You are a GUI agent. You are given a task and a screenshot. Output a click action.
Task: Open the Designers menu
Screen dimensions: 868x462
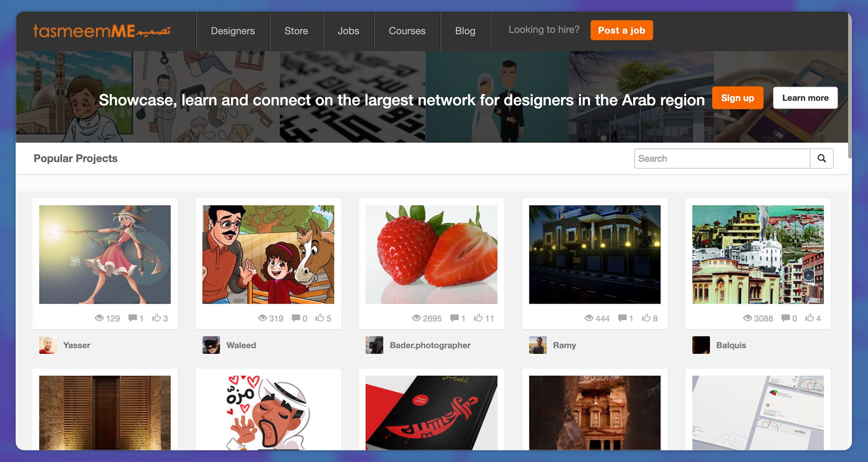coord(233,31)
